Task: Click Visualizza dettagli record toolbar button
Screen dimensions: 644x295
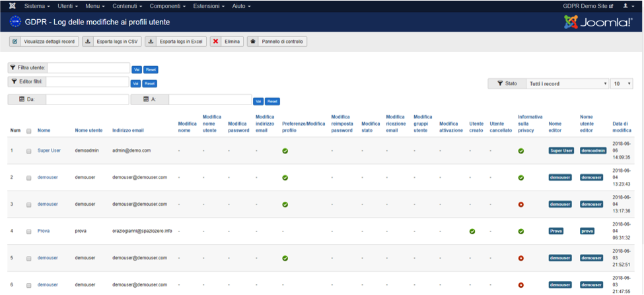Action: tap(44, 42)
